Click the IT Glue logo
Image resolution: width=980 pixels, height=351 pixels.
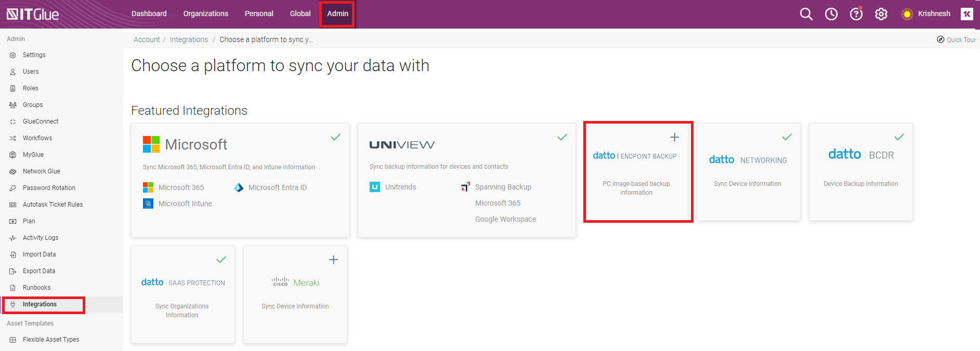(33, 14)
